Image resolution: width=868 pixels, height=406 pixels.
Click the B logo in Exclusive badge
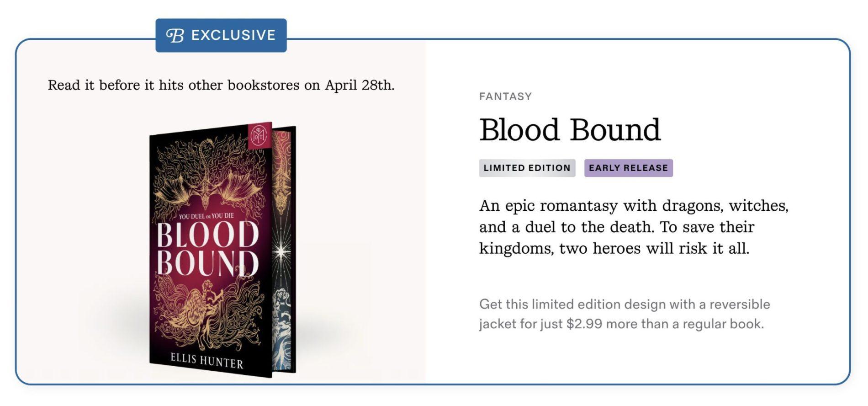click(175, 35)
